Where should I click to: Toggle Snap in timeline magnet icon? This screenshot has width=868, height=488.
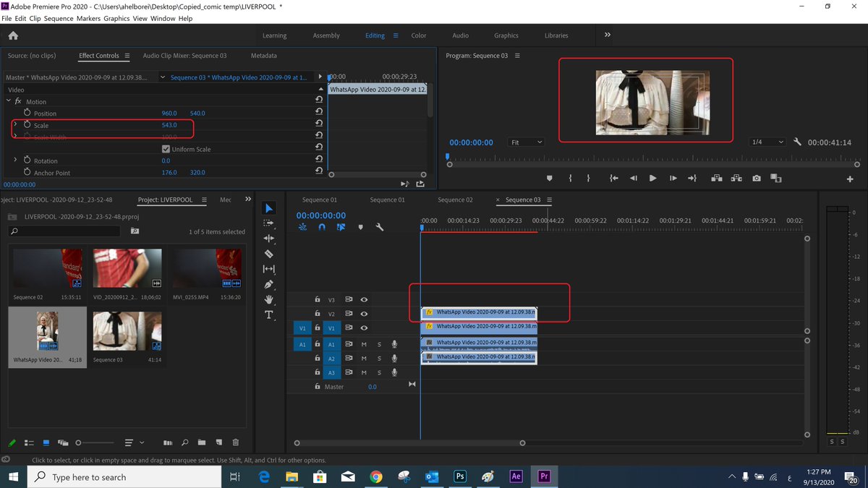coord(322,227)
